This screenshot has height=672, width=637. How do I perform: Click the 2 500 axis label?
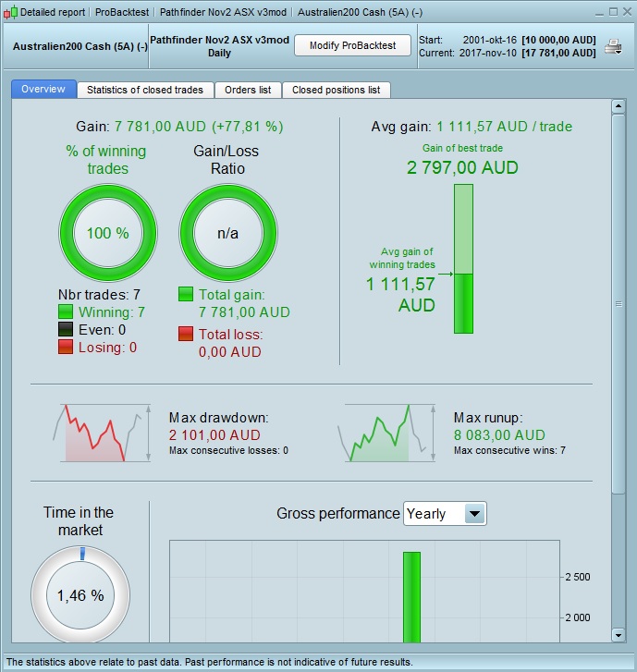(578, 577)
